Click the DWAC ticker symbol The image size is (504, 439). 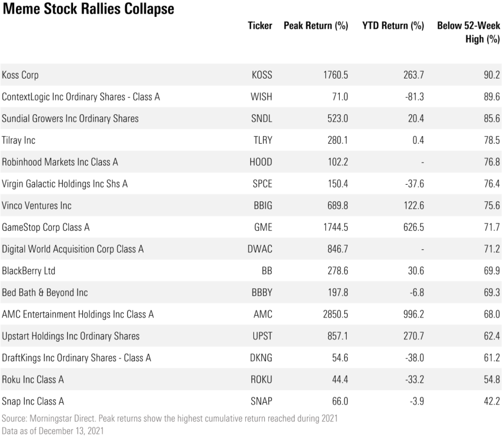tap(260, 249)
